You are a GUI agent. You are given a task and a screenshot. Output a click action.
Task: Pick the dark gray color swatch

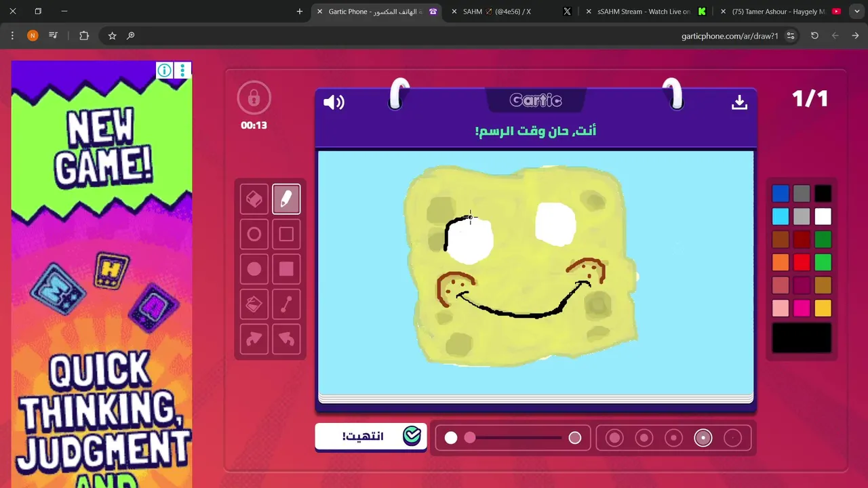802,194
